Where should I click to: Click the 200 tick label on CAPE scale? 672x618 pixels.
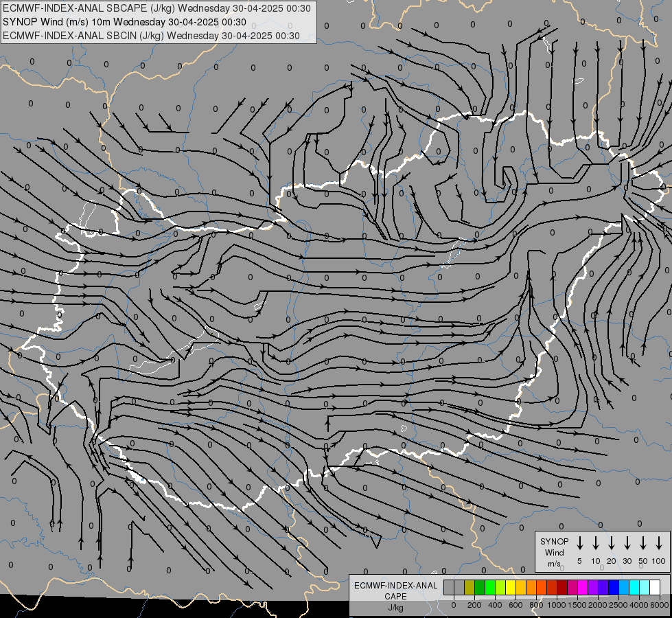(474, 605)
